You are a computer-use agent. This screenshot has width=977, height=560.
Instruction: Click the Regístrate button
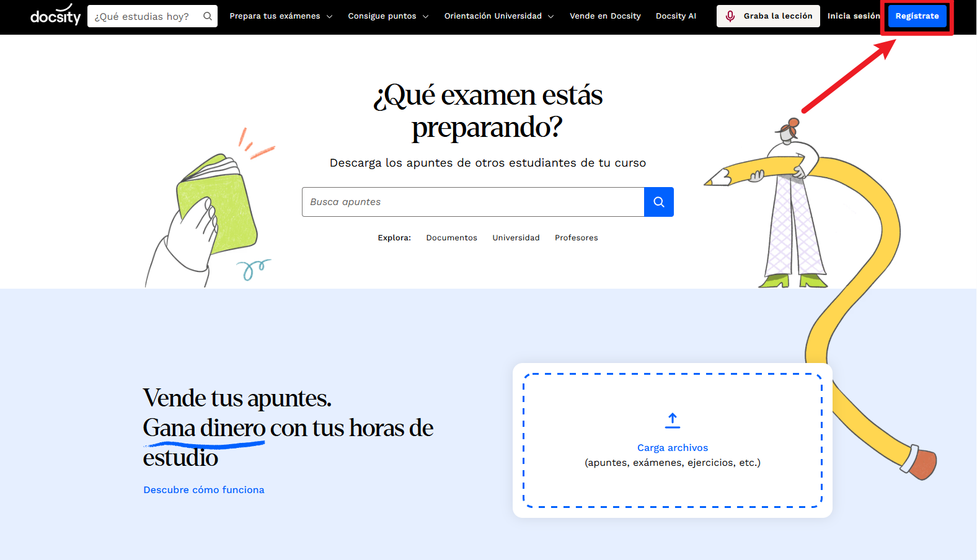point(917,16)
